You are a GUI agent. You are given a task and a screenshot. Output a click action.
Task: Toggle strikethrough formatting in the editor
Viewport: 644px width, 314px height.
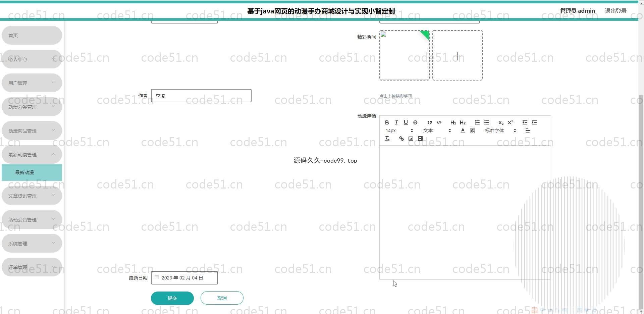415,122
